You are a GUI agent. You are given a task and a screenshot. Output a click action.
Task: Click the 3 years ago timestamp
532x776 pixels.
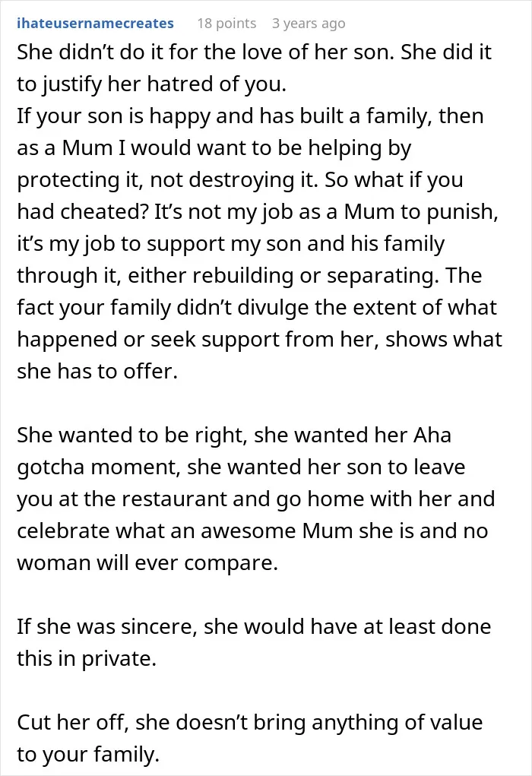[x=309, y=24]
